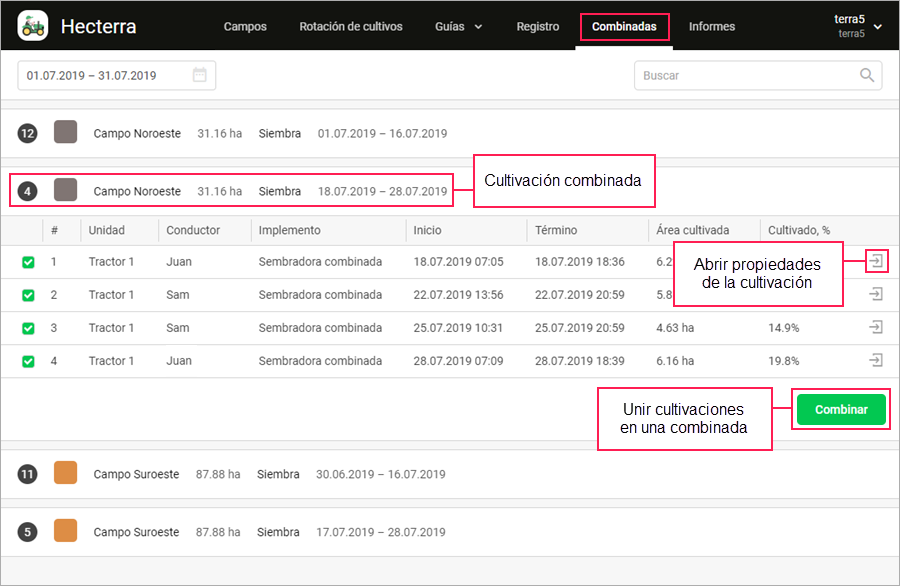Uncheck the checkbox for cultivation 1

coord(28,262)
